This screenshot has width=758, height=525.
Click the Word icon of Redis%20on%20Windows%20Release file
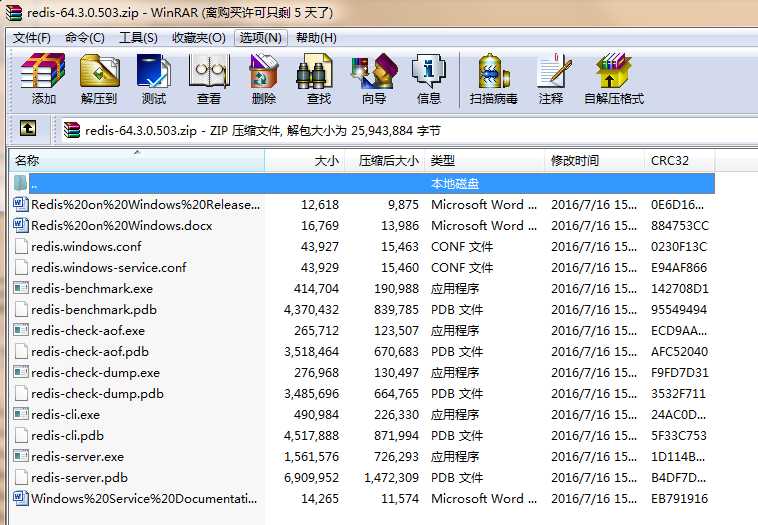pyautogui.click(x=20, y=204)
